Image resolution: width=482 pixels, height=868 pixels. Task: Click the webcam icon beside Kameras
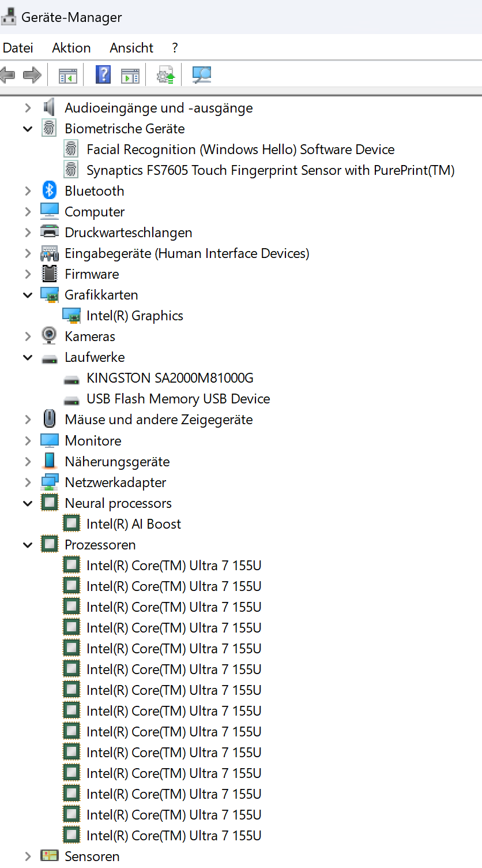pyautogui.click(x=50, y=336)
